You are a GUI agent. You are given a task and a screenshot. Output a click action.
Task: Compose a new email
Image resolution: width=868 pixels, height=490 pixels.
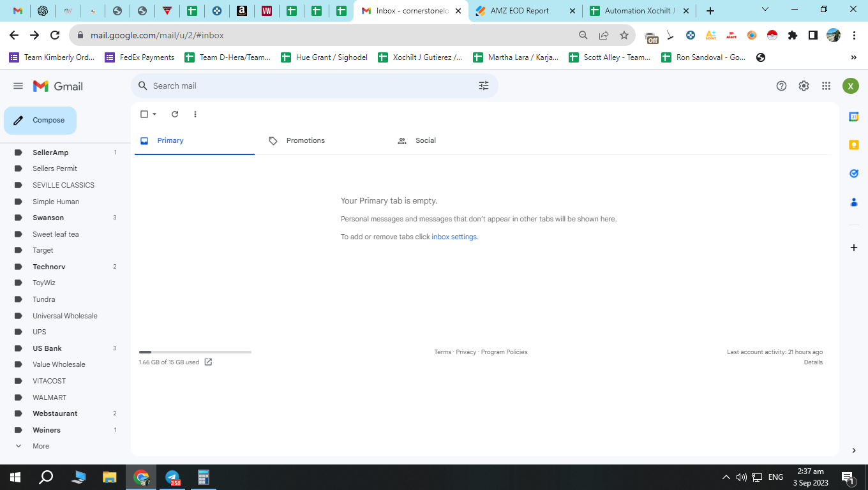point(40,121)
